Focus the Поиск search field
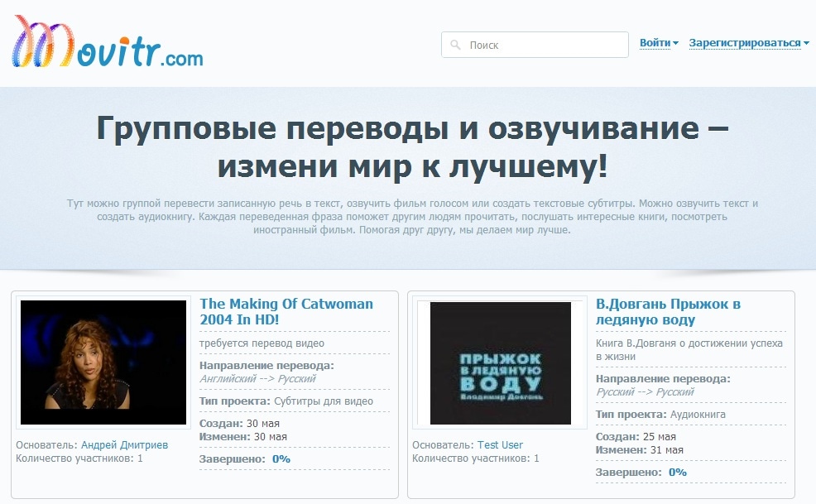Image resolution: width=816 pixels, height=504 pixels. click(x=542, y=45)
